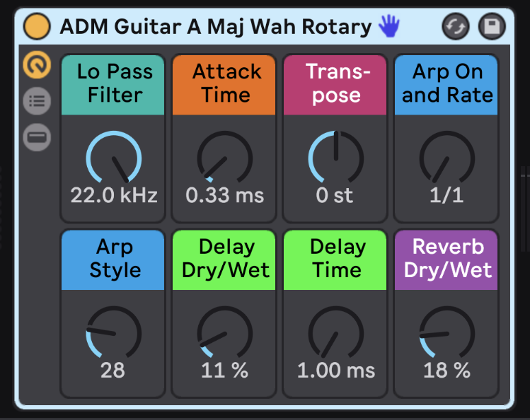Screen dimensions: 530x420
Task: Show the chain list view button
Action: (37, 101)
